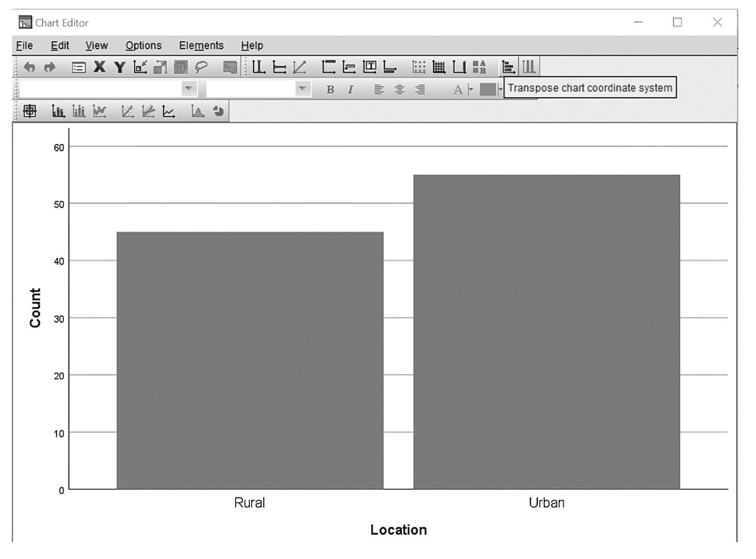Screen dimensions: 756x559
Task: Show the distribution curve icon
Action: coord(197,111)
